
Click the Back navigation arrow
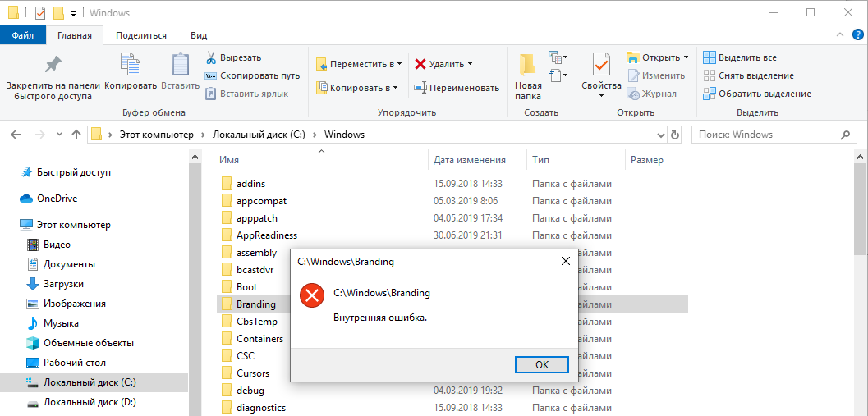[16, 135]
